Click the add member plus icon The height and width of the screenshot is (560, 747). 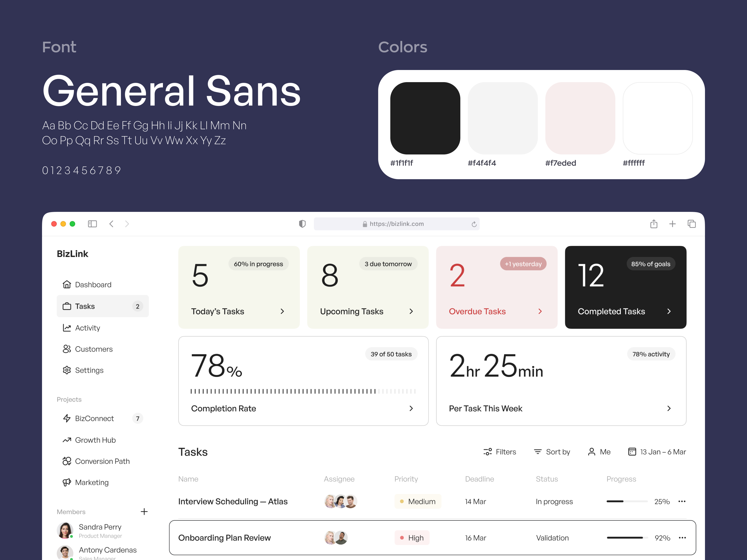(x=144, y=511)
